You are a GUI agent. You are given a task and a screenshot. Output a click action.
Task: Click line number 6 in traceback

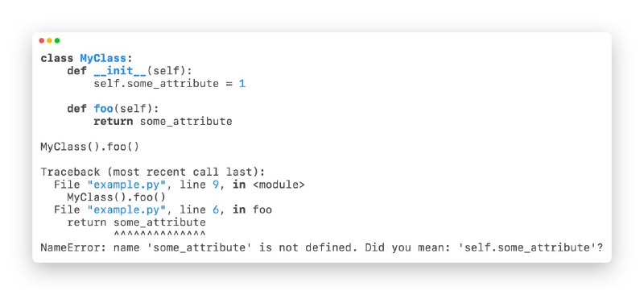click(216, 210)
